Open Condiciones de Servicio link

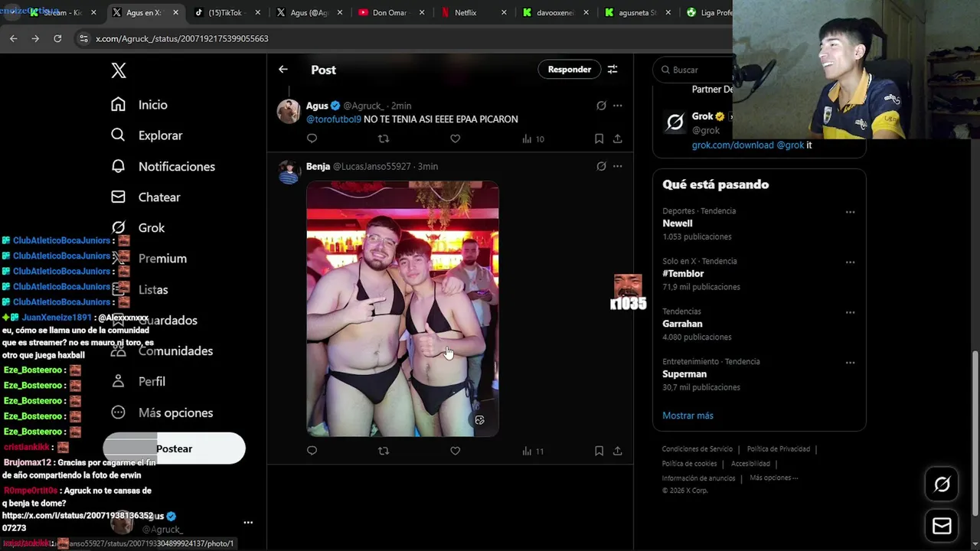(697, 449)
